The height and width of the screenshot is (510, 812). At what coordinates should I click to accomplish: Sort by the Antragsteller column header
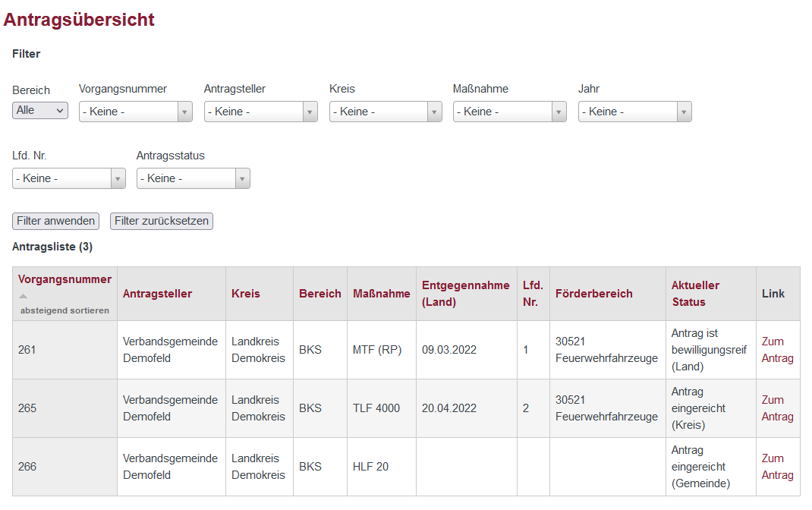(157, 294)
